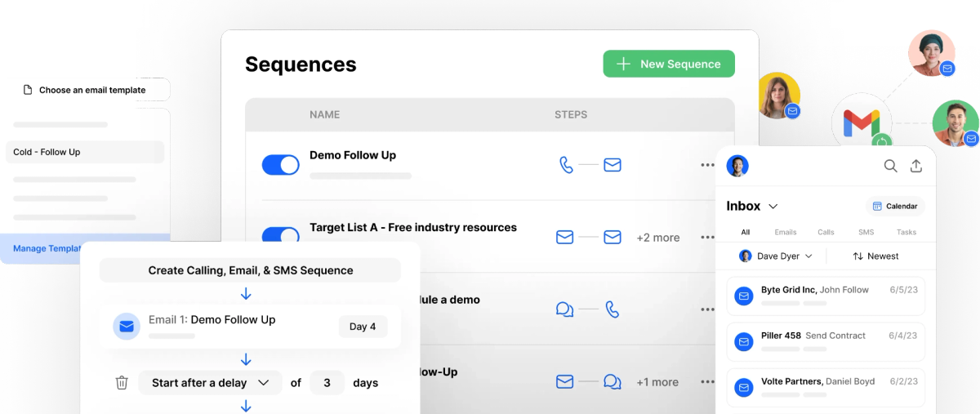980x414 pixels.
Task: Switch to the SMS tab
Action: pos(866,232)
